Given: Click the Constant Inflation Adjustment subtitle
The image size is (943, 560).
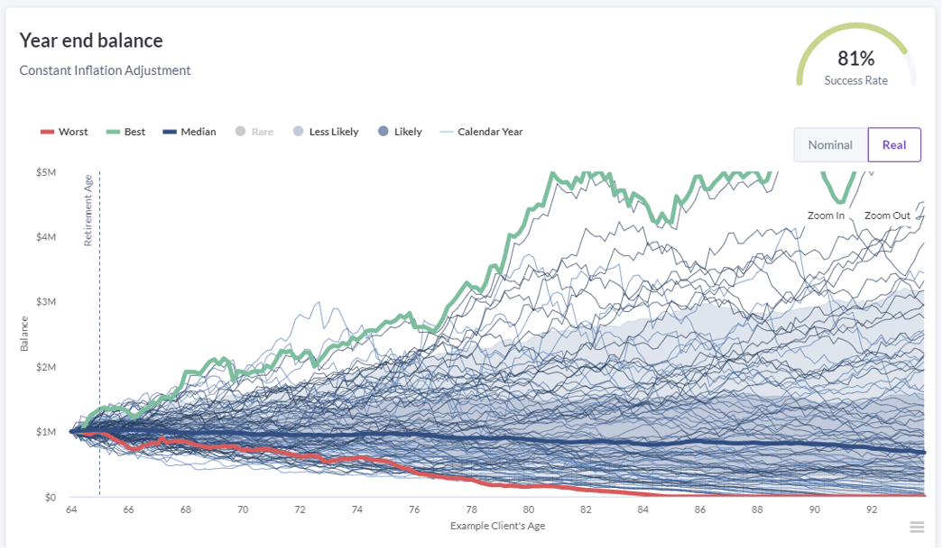Looking at the screenshot, I should 105,70.
